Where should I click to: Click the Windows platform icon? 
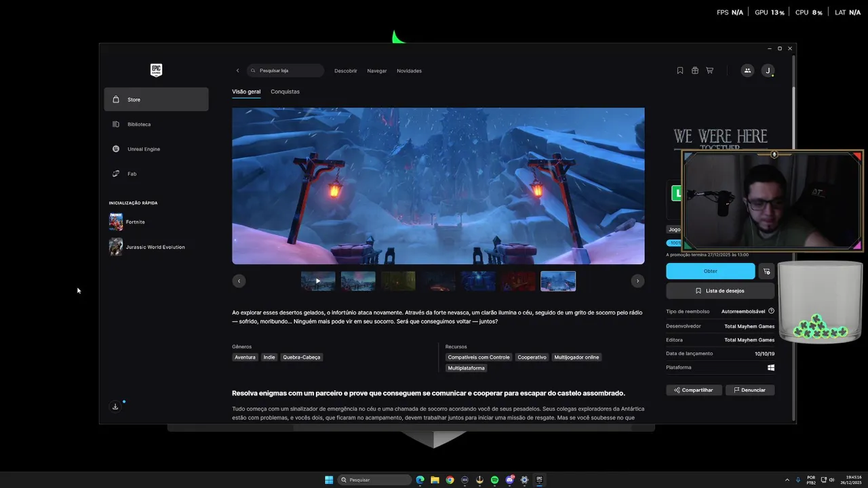point(771,367)
